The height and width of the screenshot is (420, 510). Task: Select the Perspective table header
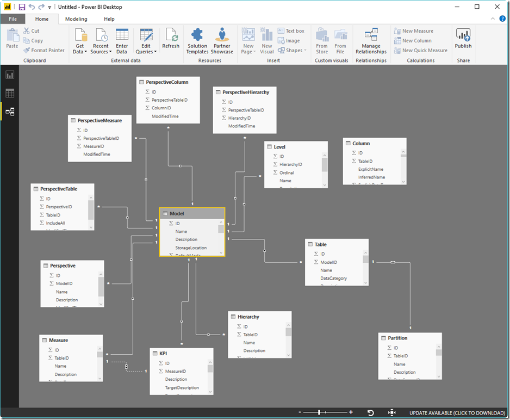click(x=72, y=265)
